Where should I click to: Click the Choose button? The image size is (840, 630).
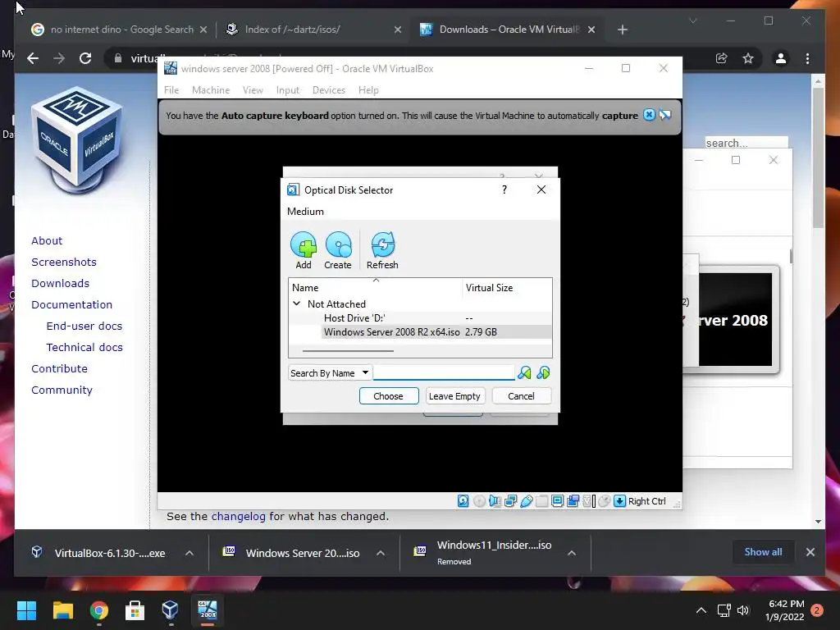(388, 396)
